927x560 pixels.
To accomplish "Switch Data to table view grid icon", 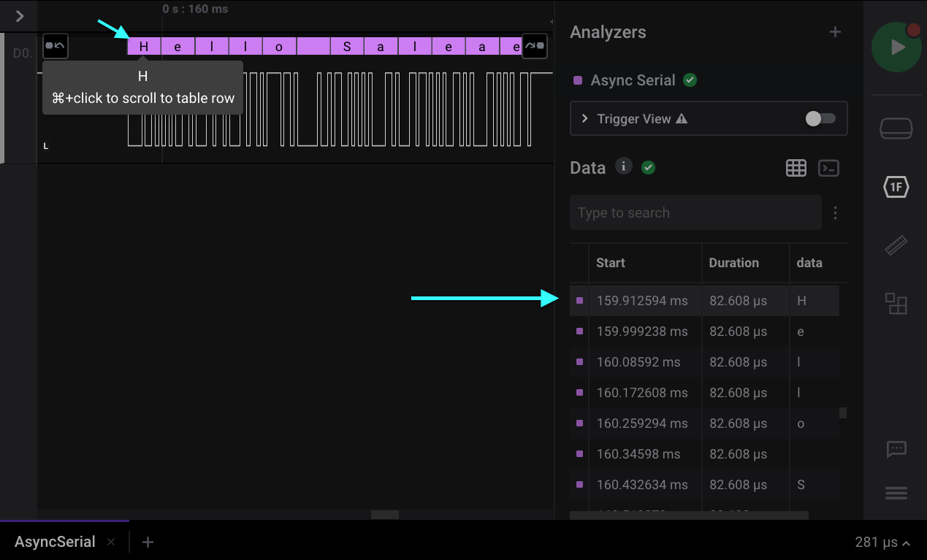I will point(796,167).
